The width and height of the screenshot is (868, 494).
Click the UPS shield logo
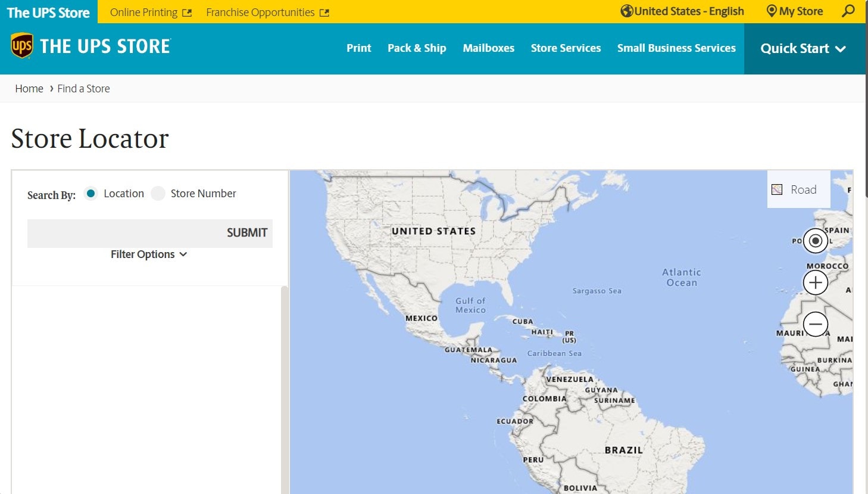coord(22,46)
